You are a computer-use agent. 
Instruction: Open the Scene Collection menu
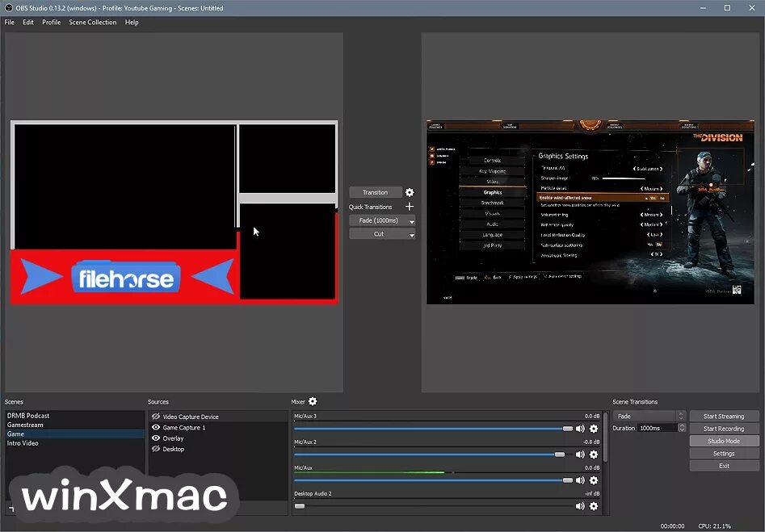(93, 22)
